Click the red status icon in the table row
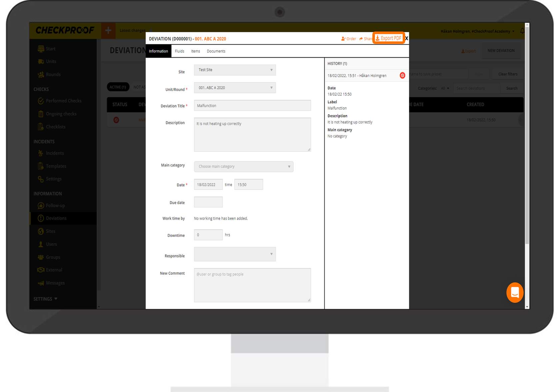 click(x=116, y=120)
